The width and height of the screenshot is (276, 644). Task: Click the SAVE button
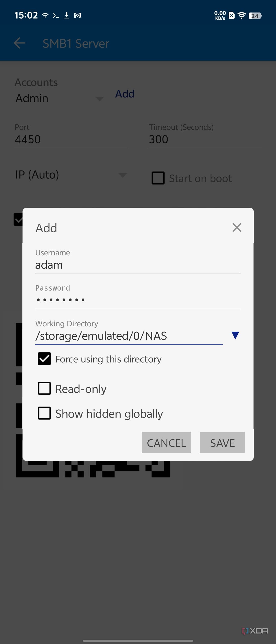tap(222, 443)
